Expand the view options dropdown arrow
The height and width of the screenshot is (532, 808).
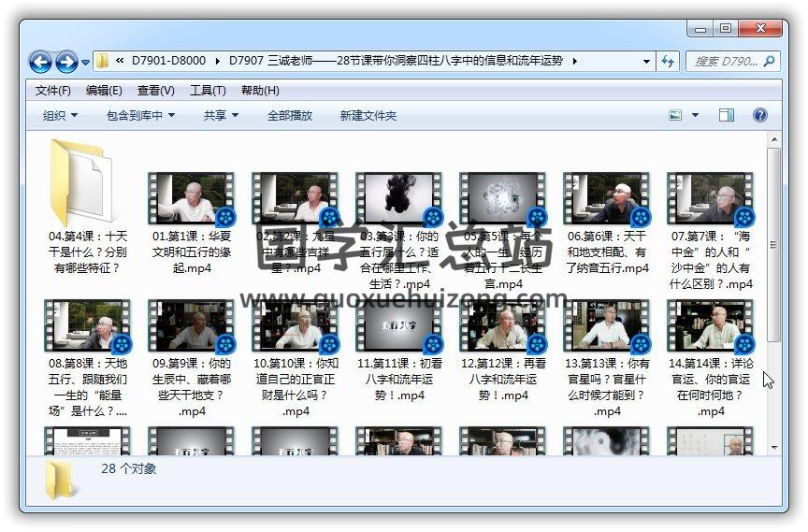[x=695, y=115]
